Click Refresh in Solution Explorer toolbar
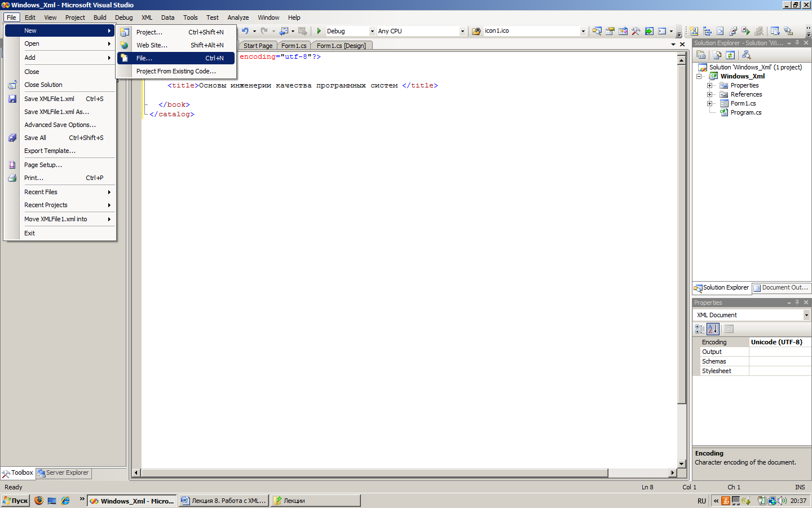 pyautogui.click(x=730, y=55)
